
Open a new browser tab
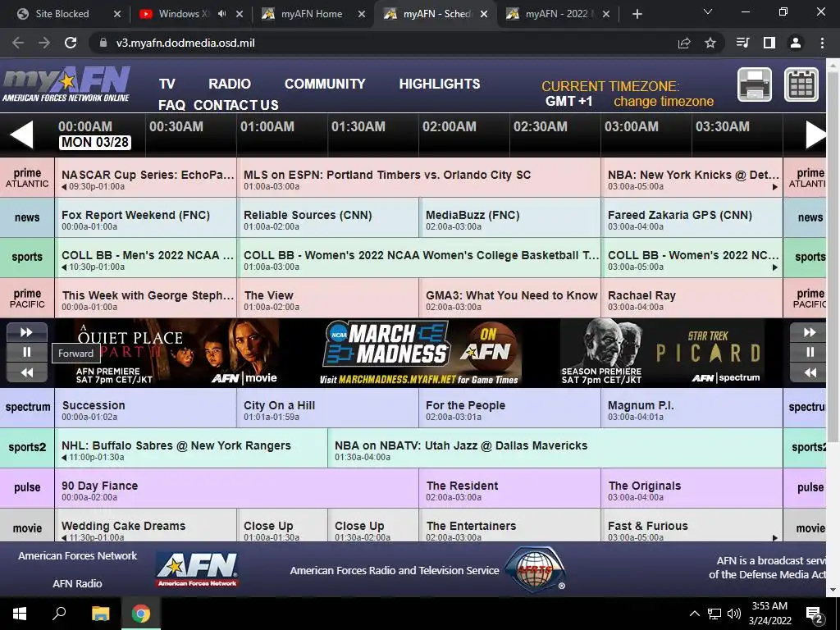[637, 14]
